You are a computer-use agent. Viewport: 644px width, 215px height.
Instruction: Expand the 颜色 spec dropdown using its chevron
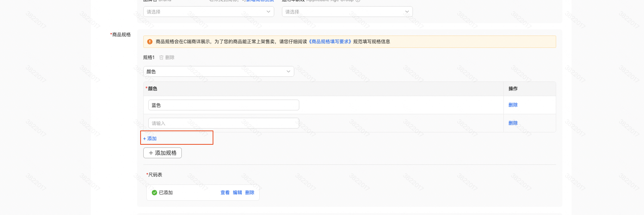[288, 72]
